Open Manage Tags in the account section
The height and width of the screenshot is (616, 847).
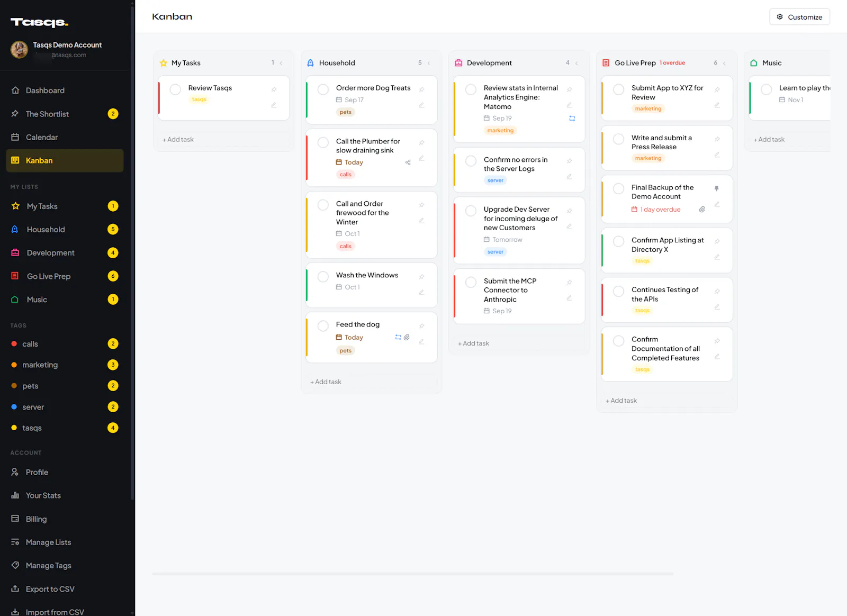pos(65,565)
